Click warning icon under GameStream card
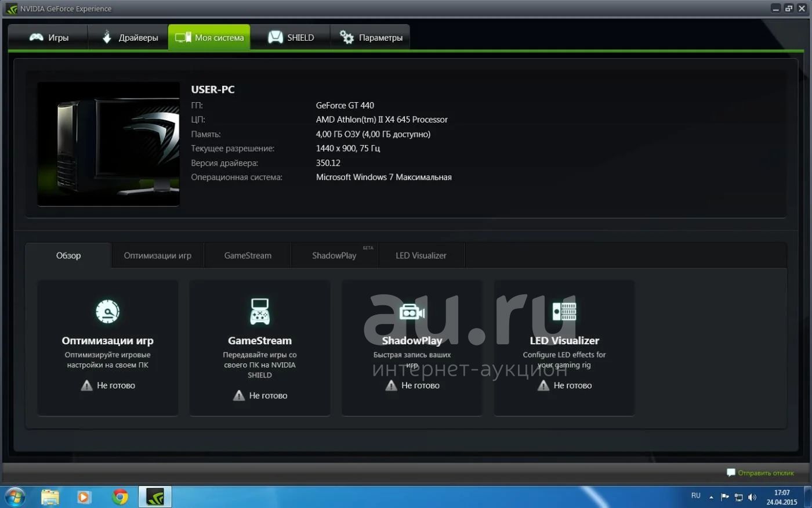Viewport: 812px width, 508px height. pos(239,395)
